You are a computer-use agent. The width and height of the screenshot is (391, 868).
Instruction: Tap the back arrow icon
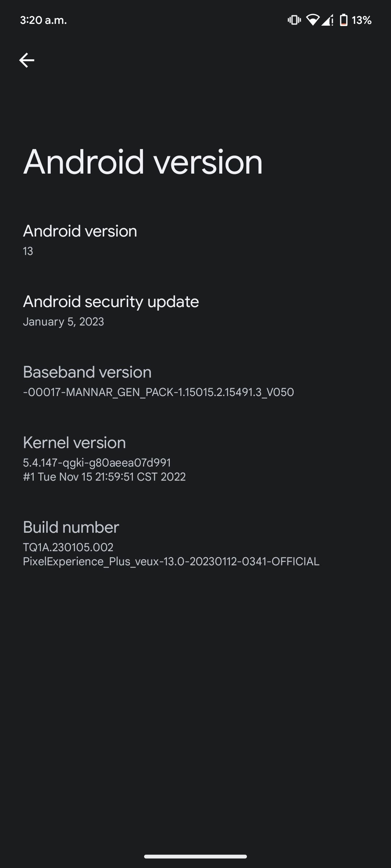click(x=27, y=60)
